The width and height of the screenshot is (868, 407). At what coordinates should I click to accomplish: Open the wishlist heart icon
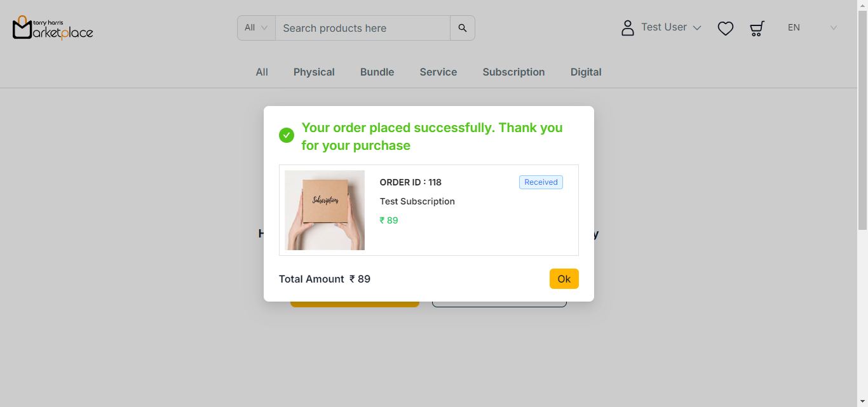tap(725, 28)
